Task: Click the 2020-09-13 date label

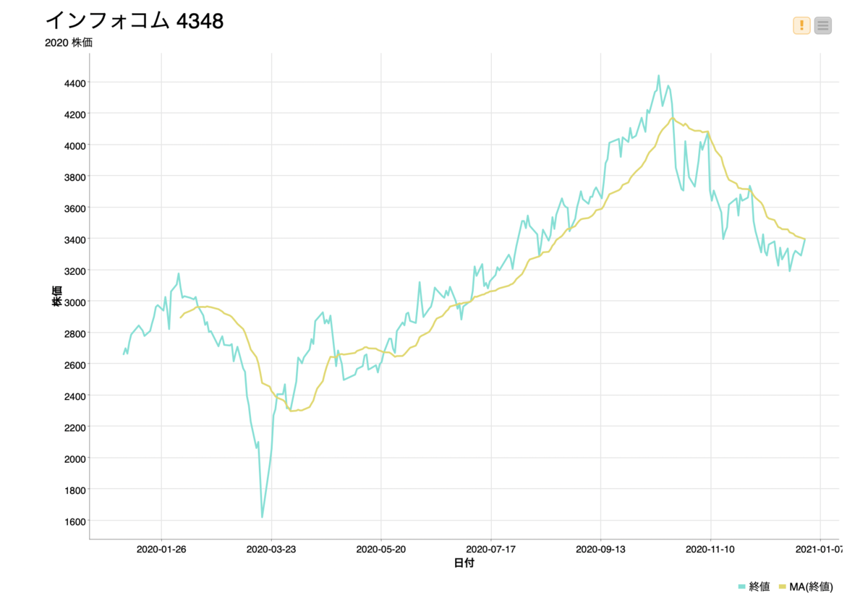Action: click(x=600, y=549)
